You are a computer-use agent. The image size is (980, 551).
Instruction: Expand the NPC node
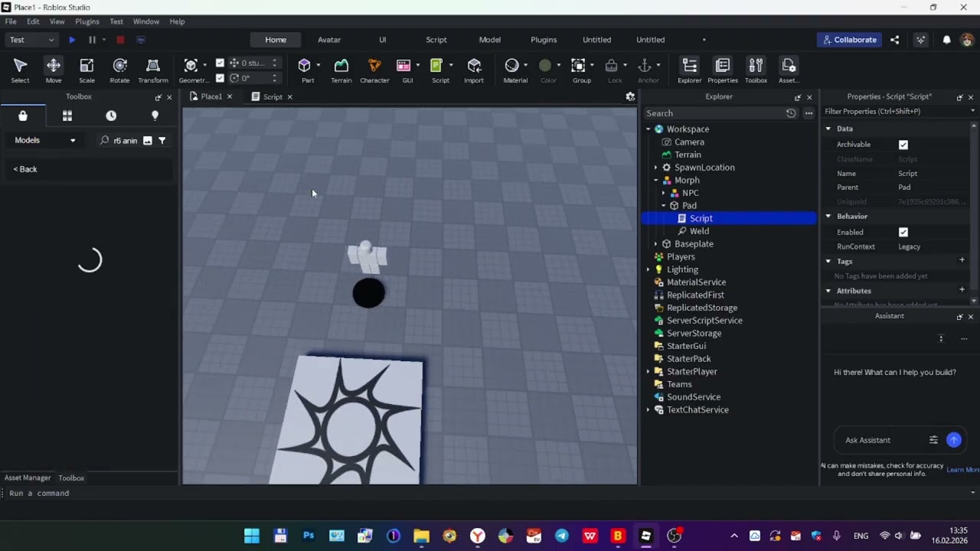tap(664, 194)
